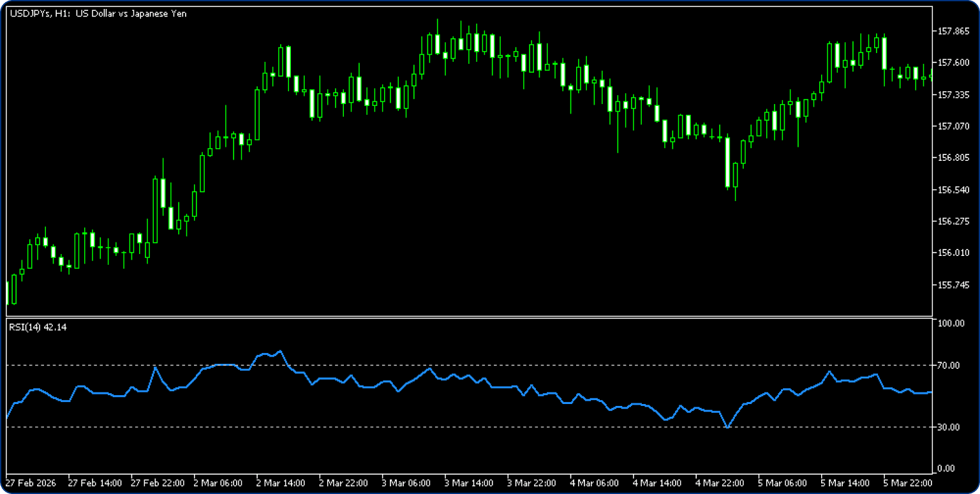The image size is (980, 494).
Task: Click the RSI 70.00 level label
Action: (x=949, y=366)
